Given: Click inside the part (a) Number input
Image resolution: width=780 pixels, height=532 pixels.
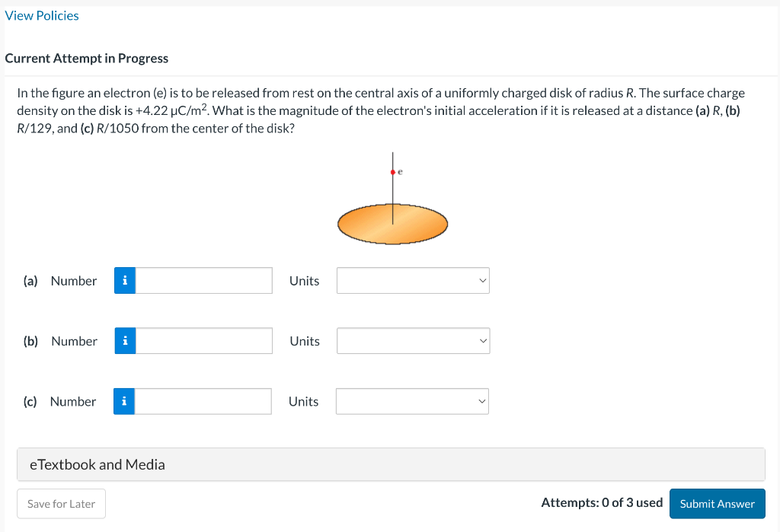Looking at the screenshot, I should point(203,280).
